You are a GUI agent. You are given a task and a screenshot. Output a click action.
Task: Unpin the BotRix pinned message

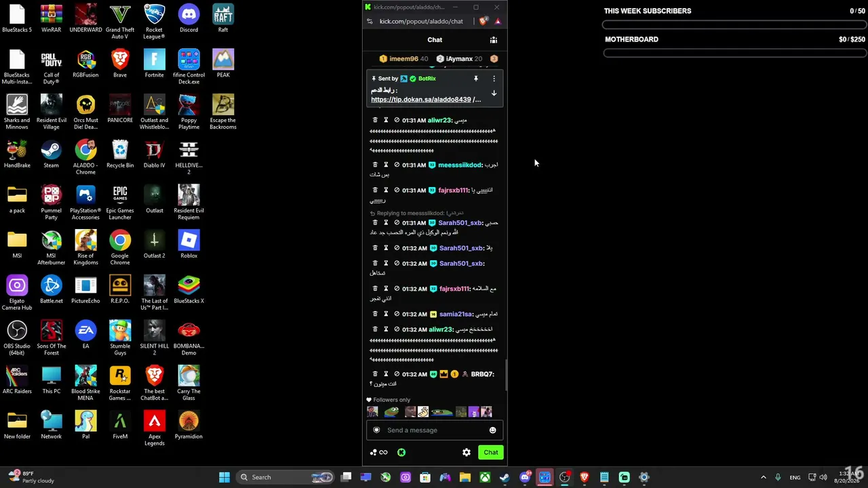click(476, 79)
